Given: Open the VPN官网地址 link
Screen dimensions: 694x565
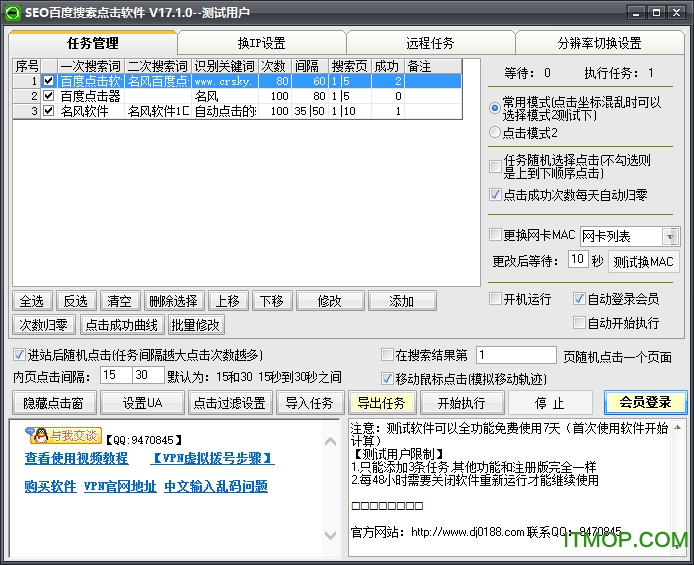Looking at the screenshot, I should (120, 486).
